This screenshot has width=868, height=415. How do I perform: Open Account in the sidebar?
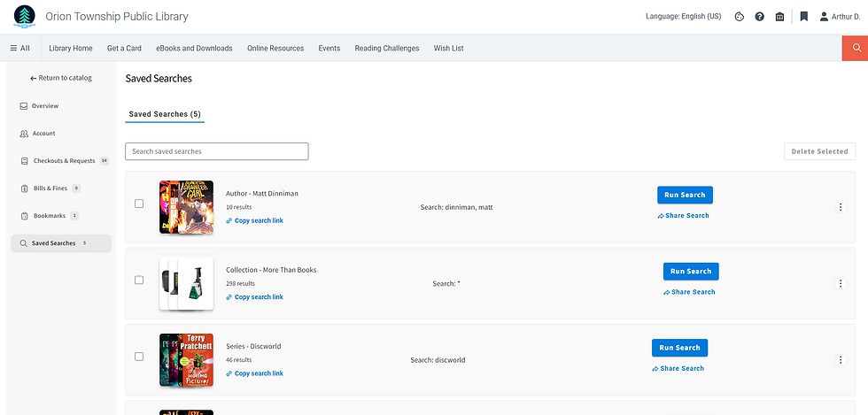point(37,134)
